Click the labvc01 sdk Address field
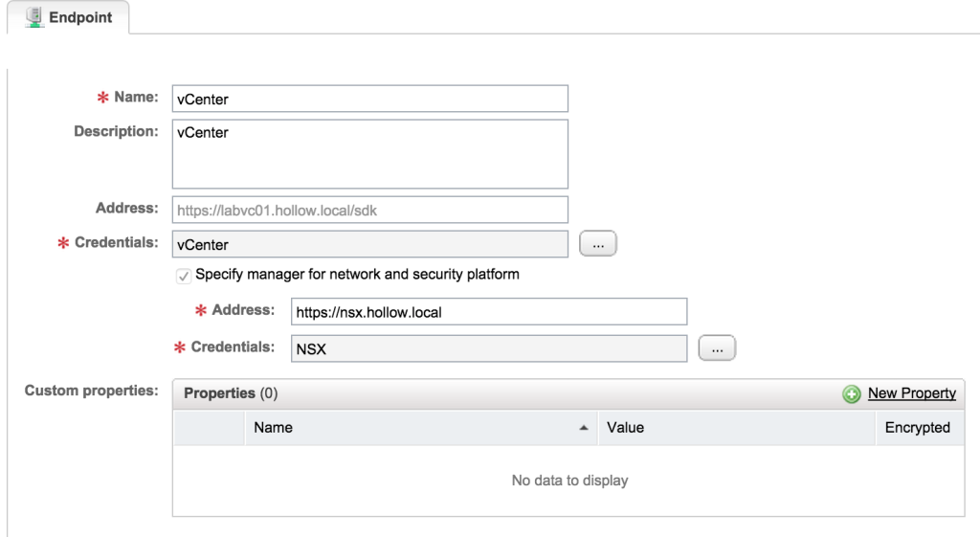980x537 pixels. [x=369, y=210]
